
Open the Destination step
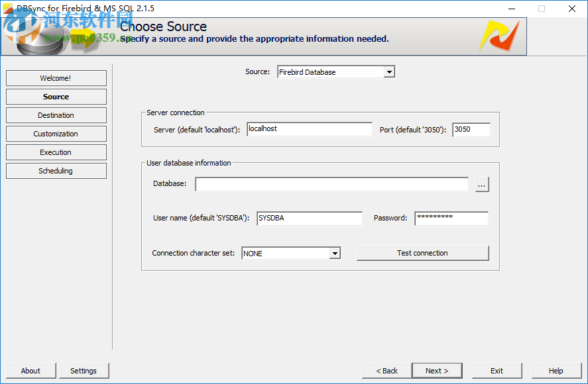coord(56,115)
